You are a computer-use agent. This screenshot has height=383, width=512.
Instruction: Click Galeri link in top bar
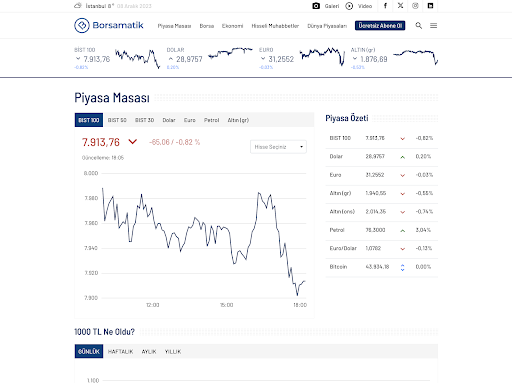click(332, 6)
